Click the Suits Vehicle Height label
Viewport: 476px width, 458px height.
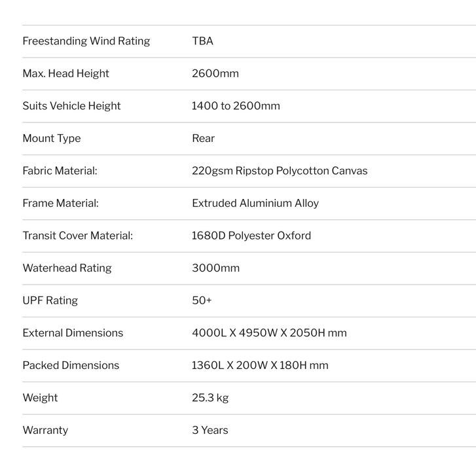coord(71,106)
